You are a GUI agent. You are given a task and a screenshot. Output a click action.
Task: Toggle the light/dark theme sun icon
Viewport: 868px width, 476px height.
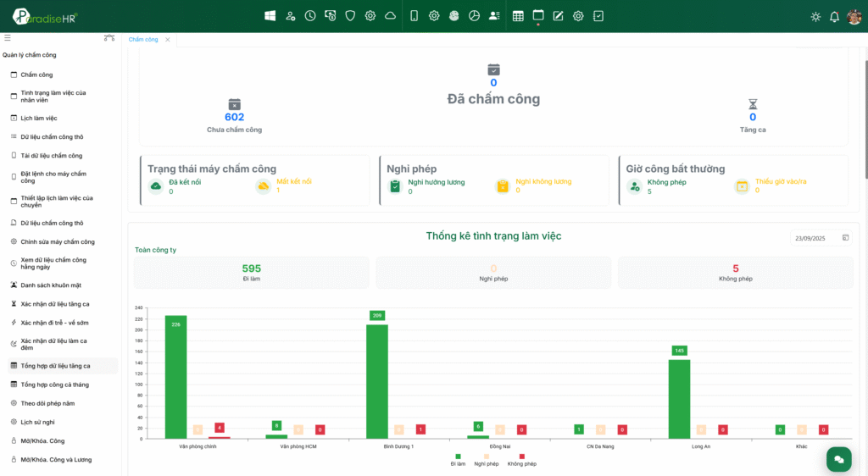[x=815, y=17]
